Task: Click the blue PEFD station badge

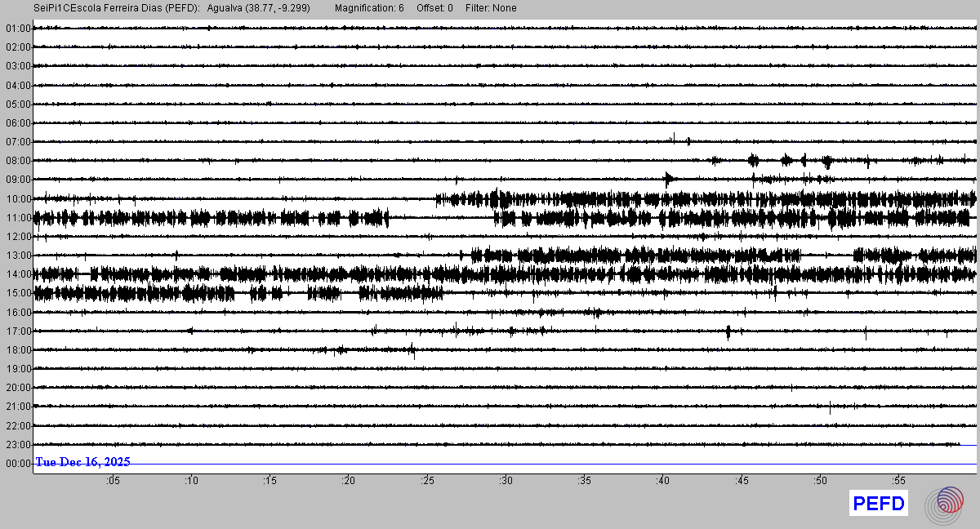Action: 879,504
